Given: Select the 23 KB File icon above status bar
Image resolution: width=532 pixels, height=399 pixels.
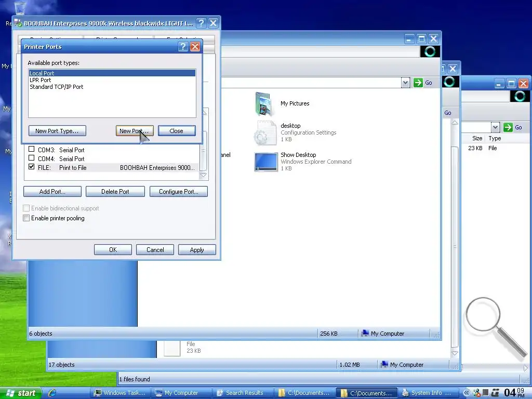Looking at the screenshot, I should pyautogui.click(x=172, y=349).
